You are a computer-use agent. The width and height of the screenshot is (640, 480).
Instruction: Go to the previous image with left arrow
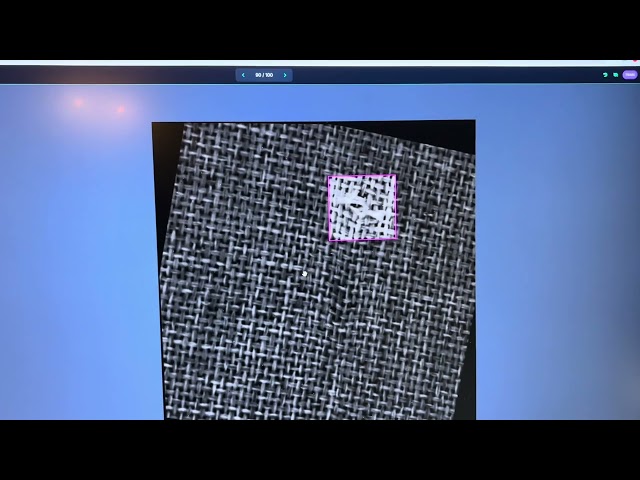point(243,75)
